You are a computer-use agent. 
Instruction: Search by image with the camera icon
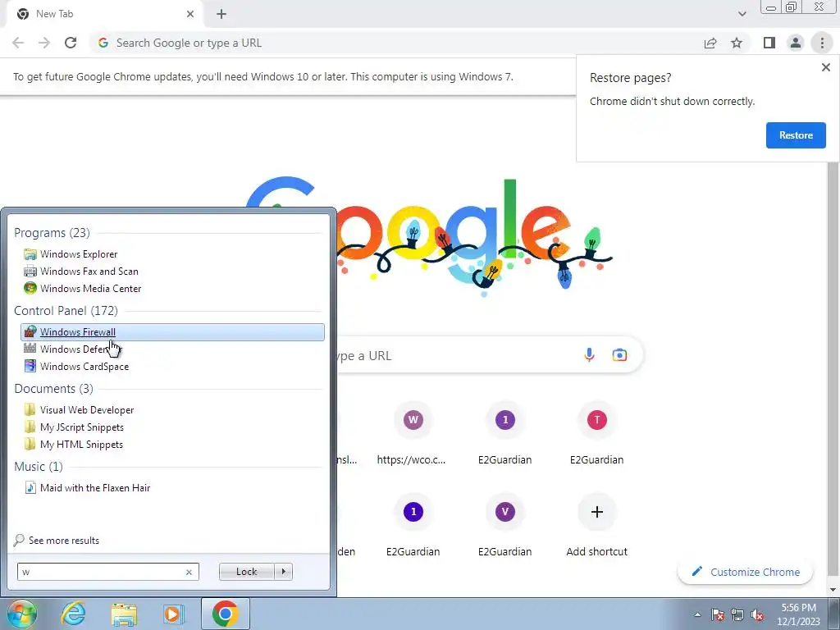pos(619,355)
